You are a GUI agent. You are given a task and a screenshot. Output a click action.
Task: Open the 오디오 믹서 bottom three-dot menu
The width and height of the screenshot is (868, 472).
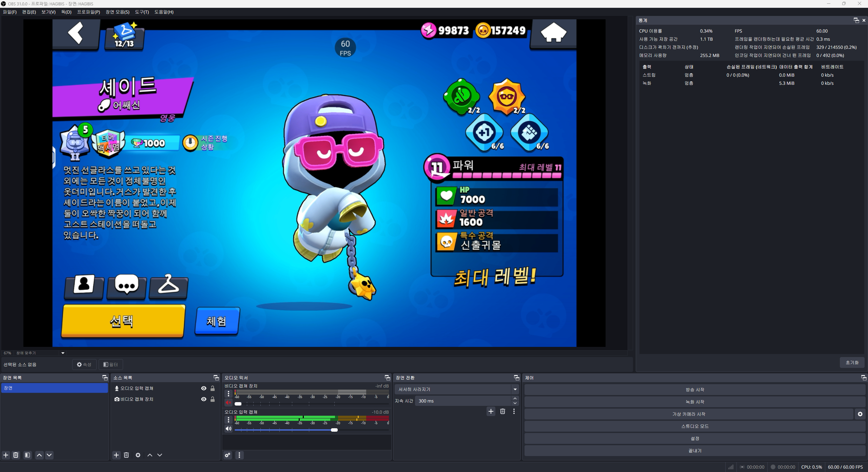coord(239,455)
